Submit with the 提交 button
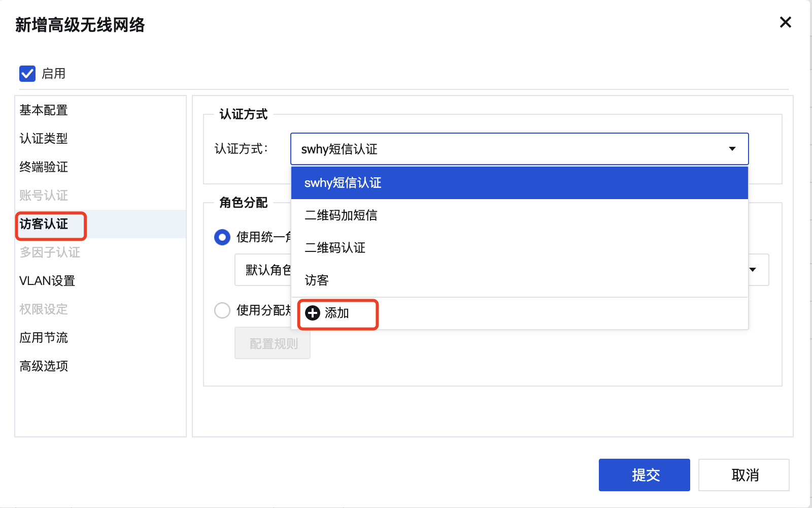This screenshot has height=508, width=812. [x=645, y=475]
